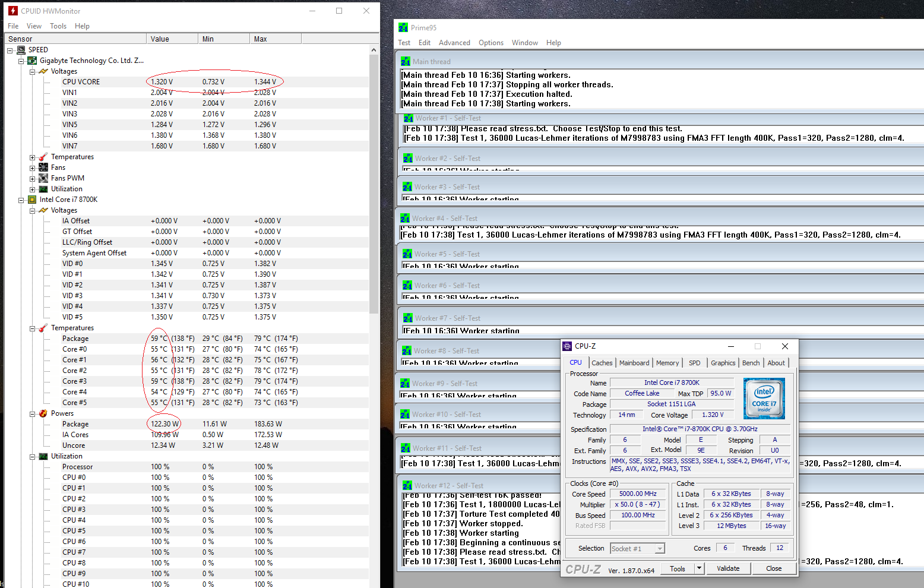This screenshot has height=588, width=924.
Task: Switch to the Graphics tab in CPU-Z
Action: [723, 363]
